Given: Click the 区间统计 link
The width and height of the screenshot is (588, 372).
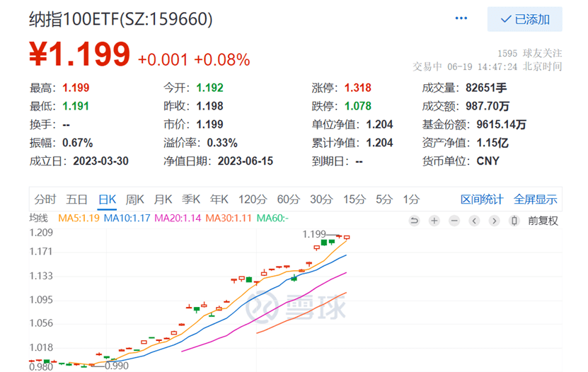Looking at the screenshot, I should coord(482,199).
